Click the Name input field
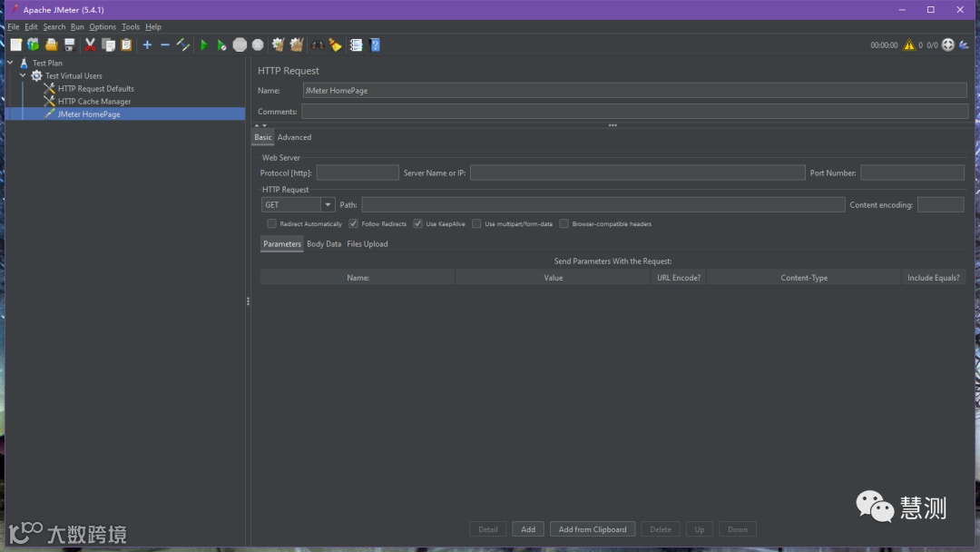Viewport: 980px width, 552px height. click(x=635, y=91)
